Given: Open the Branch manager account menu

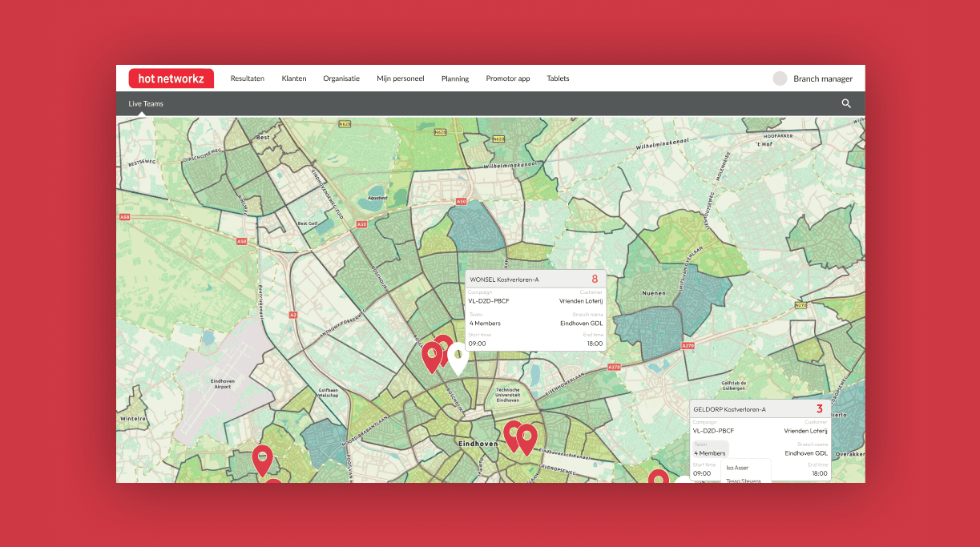Looking at the screenshot, I should pos(823,78).
